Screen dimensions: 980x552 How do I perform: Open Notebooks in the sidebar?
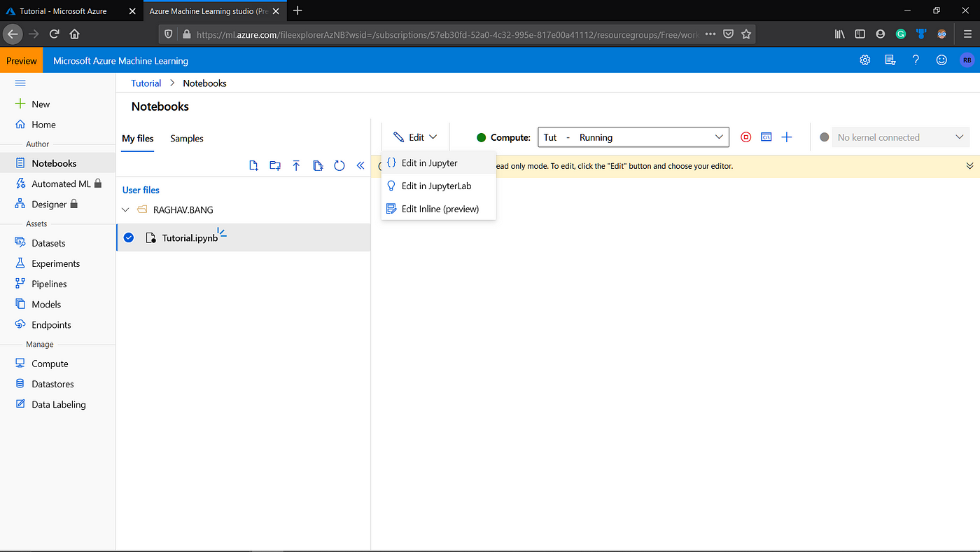tap(57, 163)
